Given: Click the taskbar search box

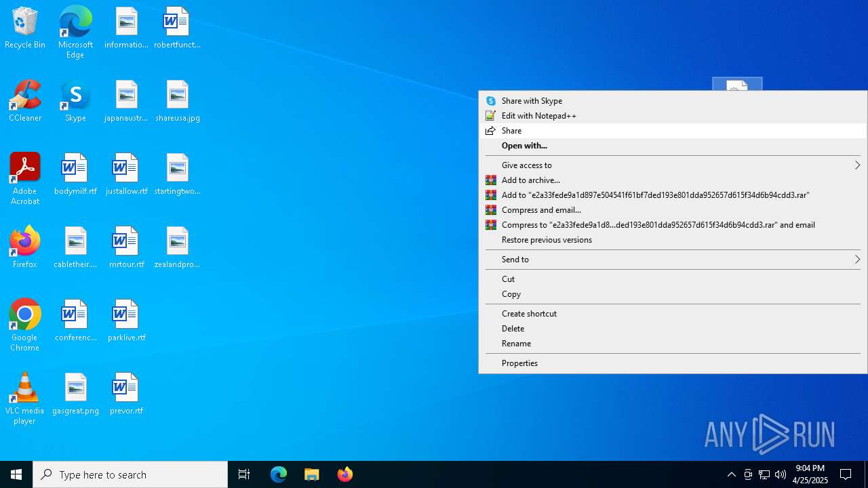Looking at the screenshot, I should click(x=130, y=474).
